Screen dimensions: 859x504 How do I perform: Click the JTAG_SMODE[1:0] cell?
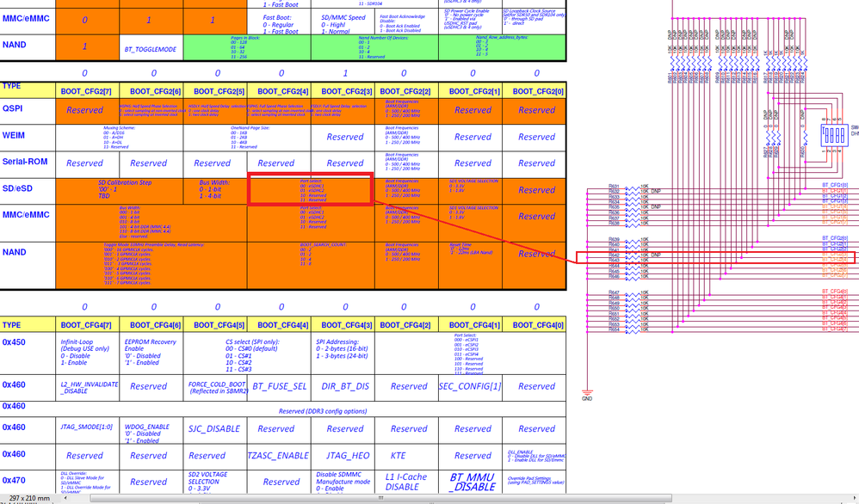(x=87, y=429)
